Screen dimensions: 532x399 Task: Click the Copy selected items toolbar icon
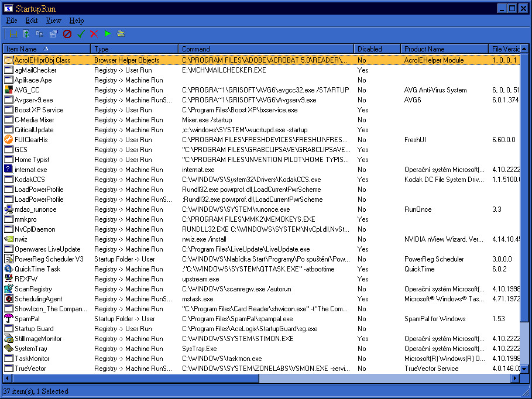click(x=40, y=33)
